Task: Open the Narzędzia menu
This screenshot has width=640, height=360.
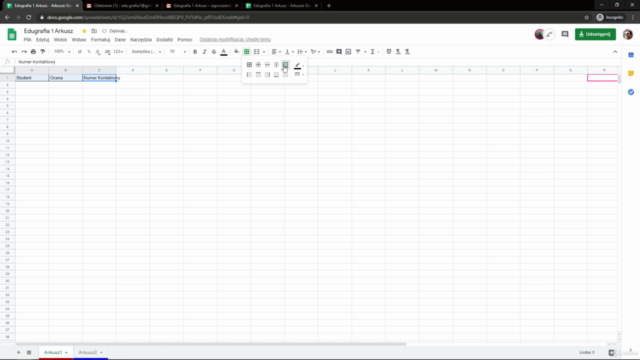Action: pyautogui.click(x=141, y=40)
